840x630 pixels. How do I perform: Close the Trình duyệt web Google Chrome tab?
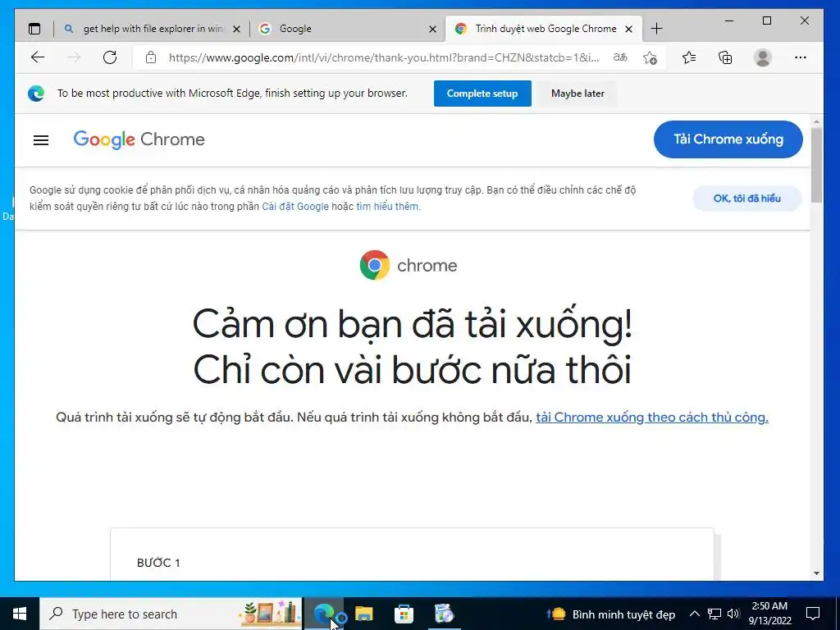pos(629,29)
